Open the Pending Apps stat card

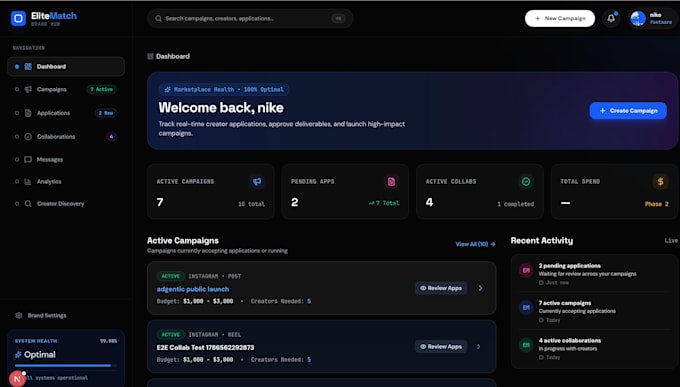[345, 191]
